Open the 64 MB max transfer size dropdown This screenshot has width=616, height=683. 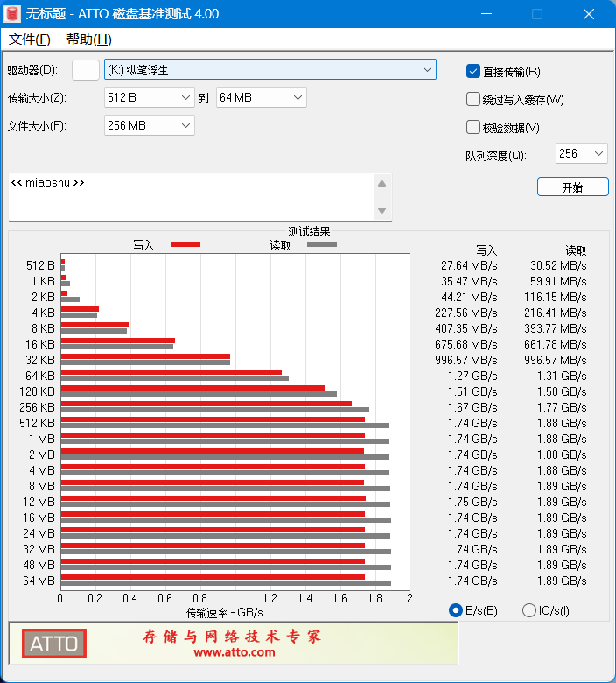pos(262,97)
